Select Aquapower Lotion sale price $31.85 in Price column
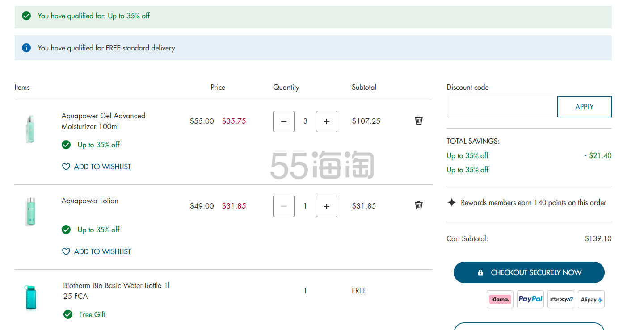This screenshot has width=644, height=330. pos(234,206)
